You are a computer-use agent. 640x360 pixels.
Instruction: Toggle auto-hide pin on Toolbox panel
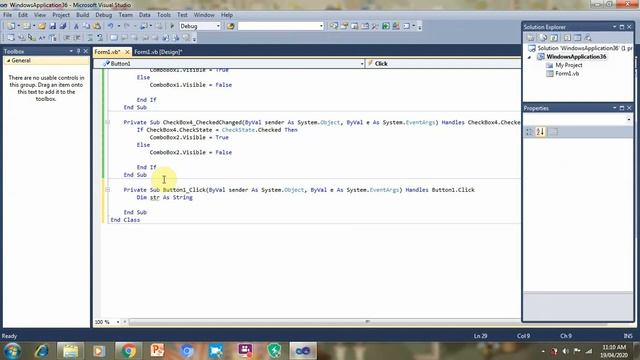[x=78, y=51]
